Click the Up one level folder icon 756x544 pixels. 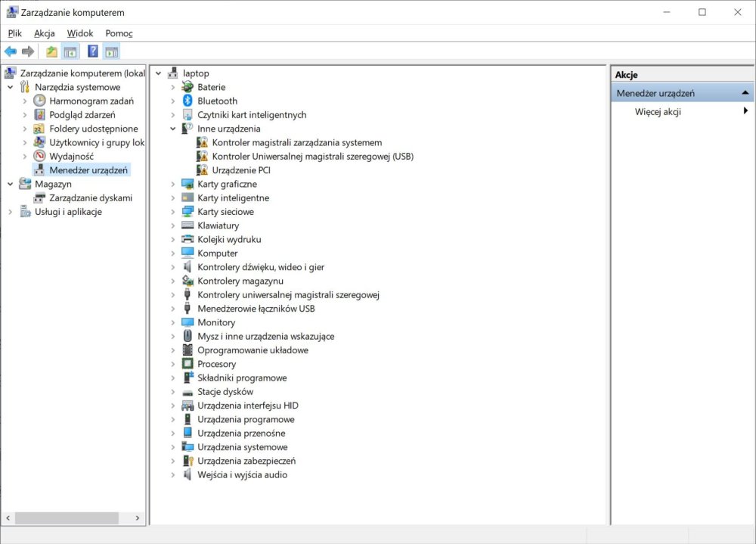point(51,51)
